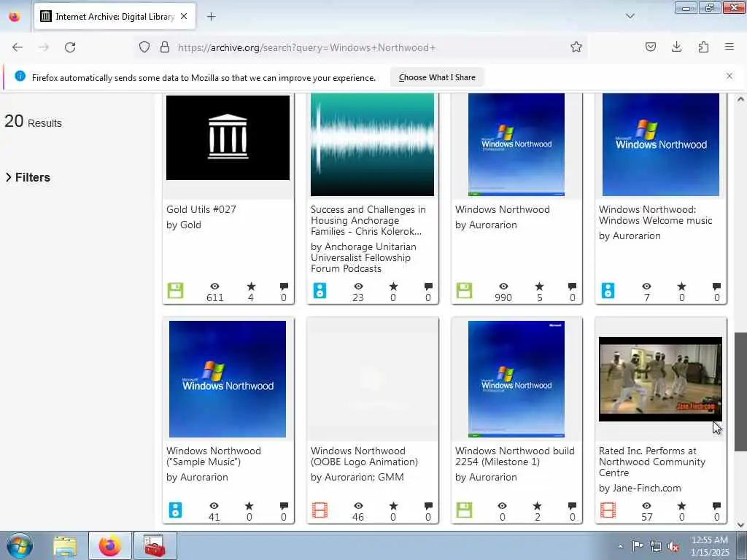Open File Explorer from taskbar
Screen dimensions: 747x560
(x=65, y=546)
